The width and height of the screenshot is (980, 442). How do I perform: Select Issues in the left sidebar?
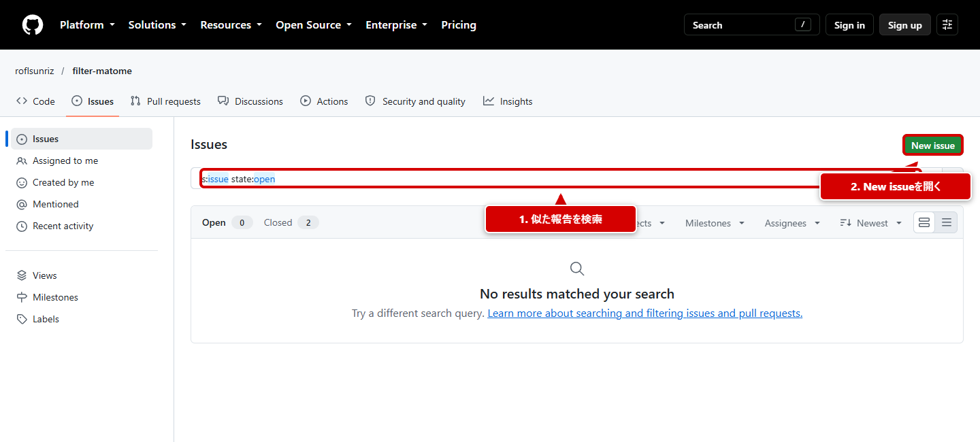[82, 139]
